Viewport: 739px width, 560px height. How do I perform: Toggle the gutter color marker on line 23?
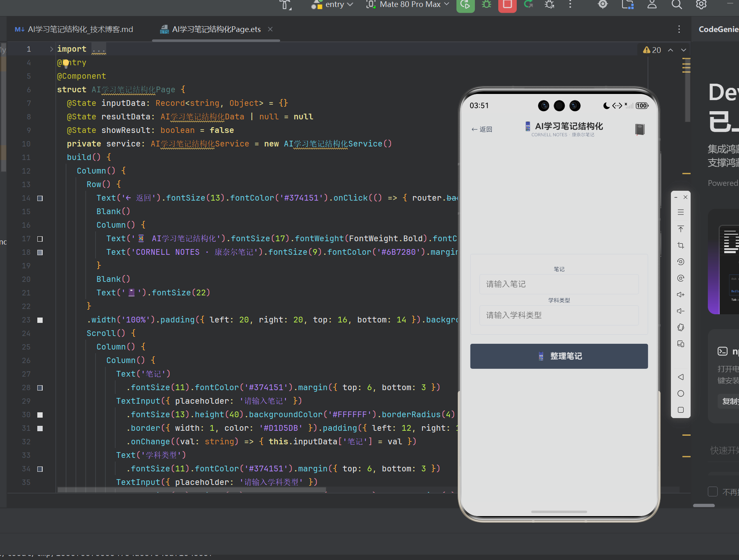click(x=40, y=320)
